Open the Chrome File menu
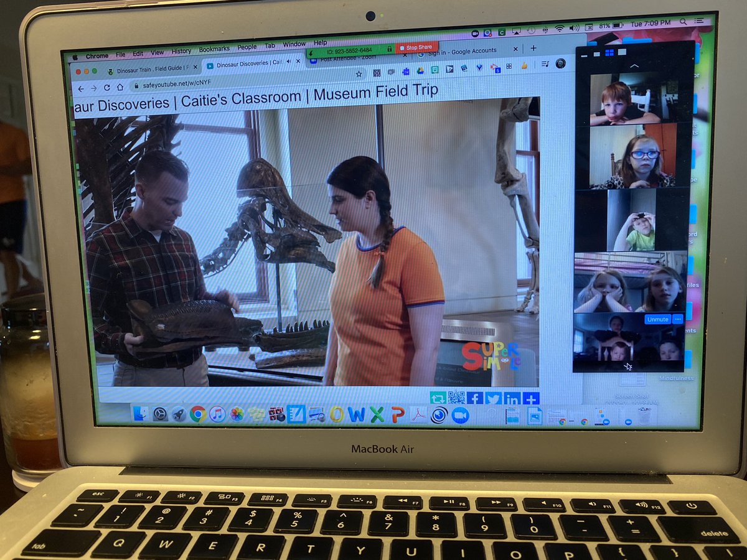 coord(120,54)
